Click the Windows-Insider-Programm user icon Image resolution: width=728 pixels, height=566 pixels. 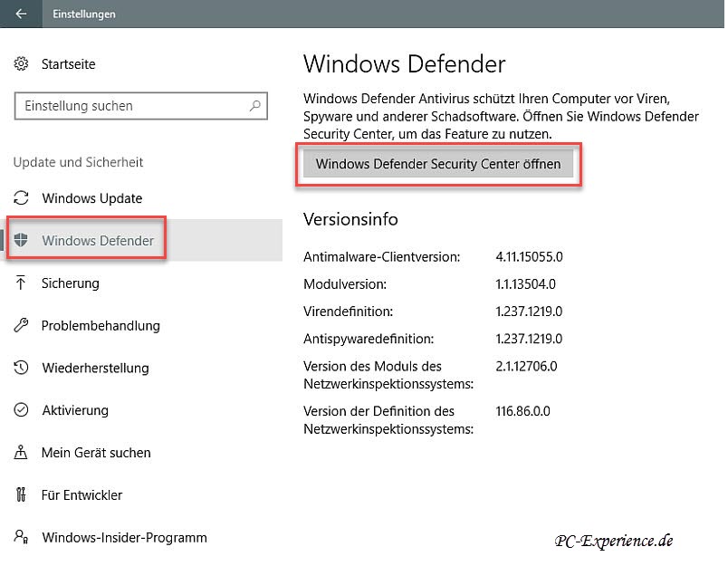21,537
